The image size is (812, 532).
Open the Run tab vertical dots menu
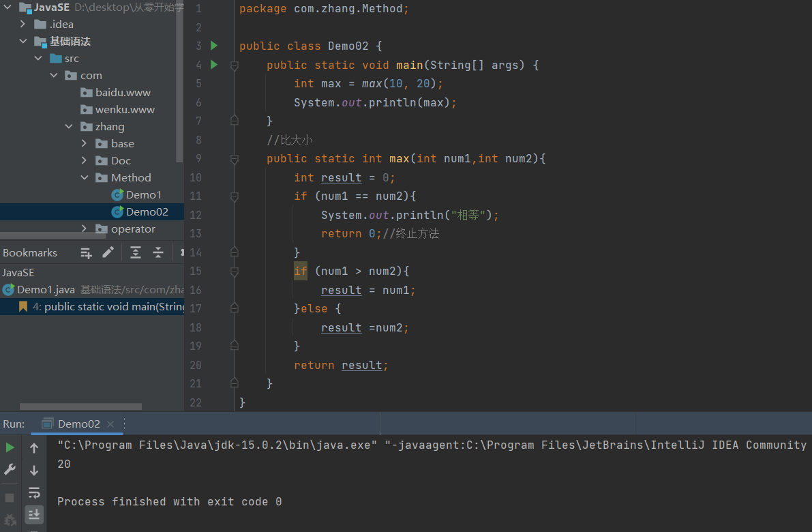pyautogui.click(x=125, y=424)
